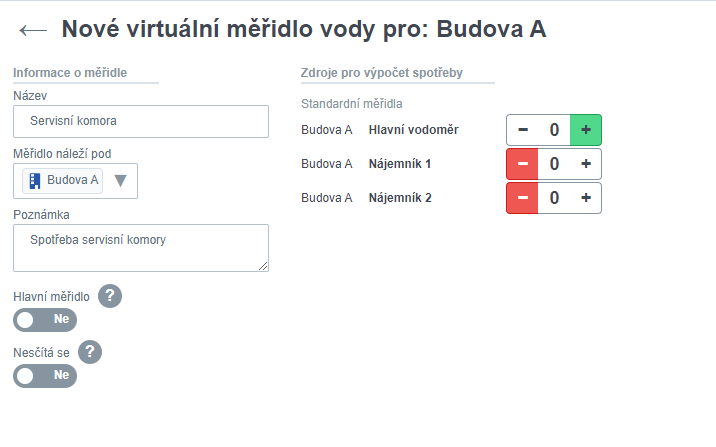Click the Název input field

tap(141, 121)
